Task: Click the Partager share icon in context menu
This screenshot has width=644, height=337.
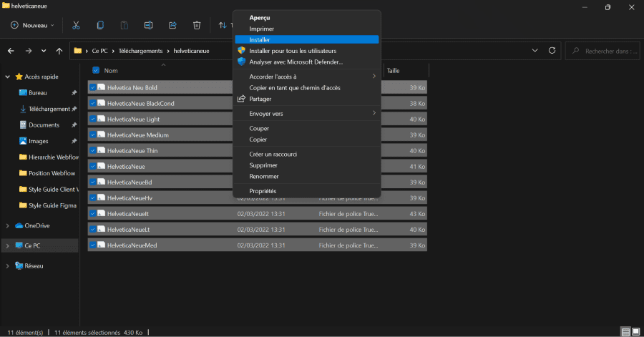Action: [x=242, y=99]
